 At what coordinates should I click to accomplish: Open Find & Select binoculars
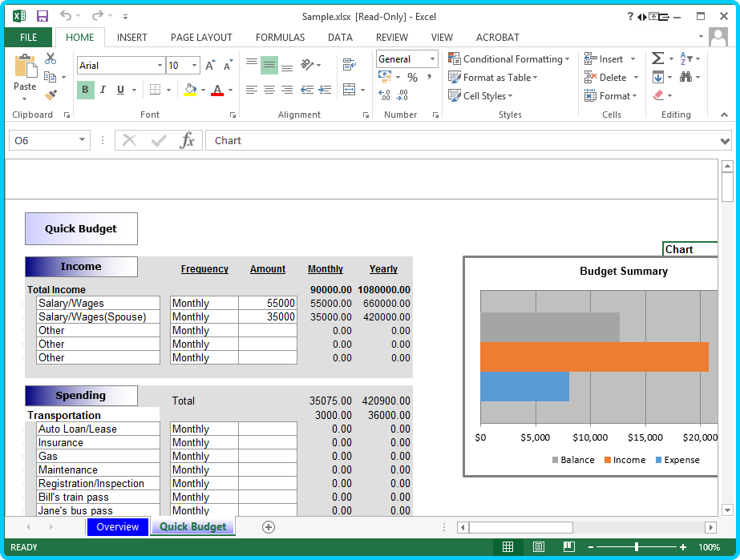(685, 77)
